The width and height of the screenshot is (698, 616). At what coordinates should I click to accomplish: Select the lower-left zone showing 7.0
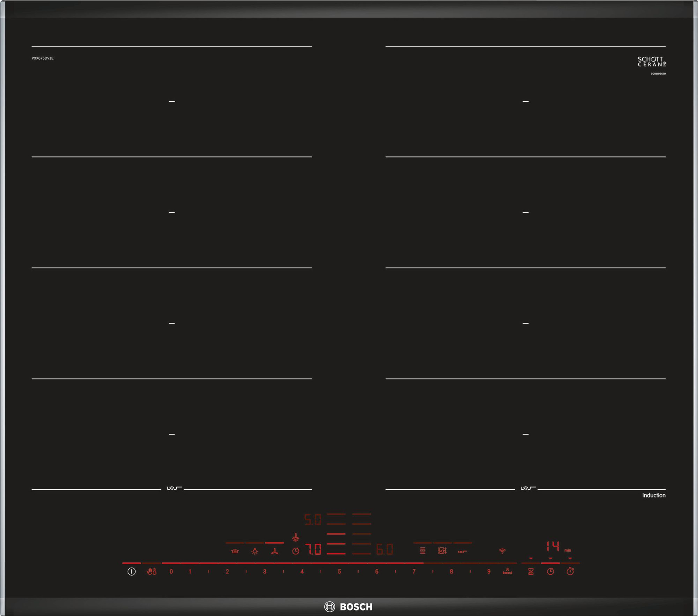pos(313,549)
